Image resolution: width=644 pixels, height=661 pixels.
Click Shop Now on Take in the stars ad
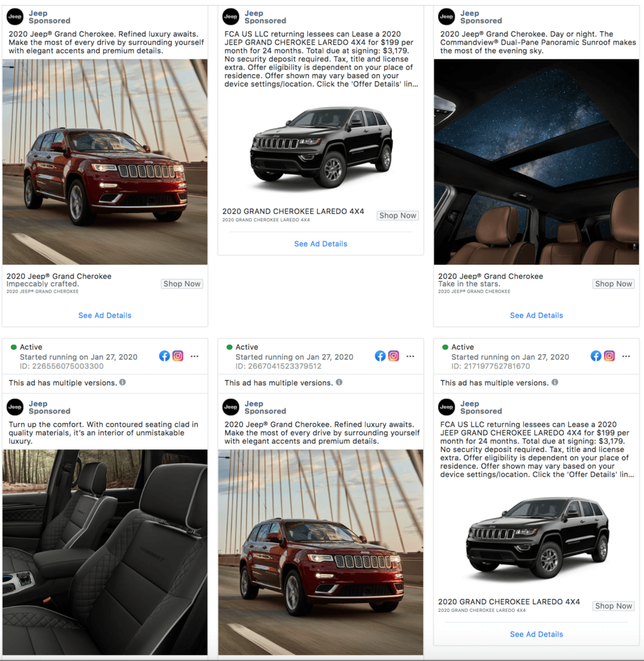coord(613,284)
